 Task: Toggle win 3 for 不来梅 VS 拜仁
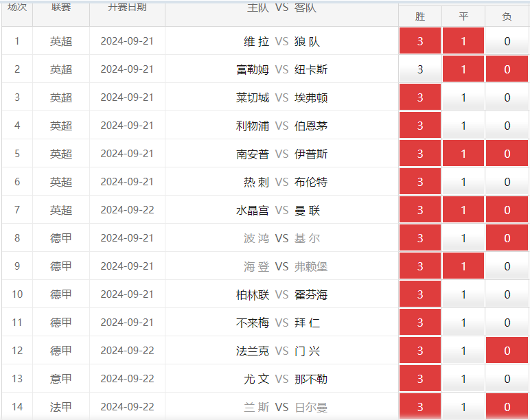pos(419,323)
